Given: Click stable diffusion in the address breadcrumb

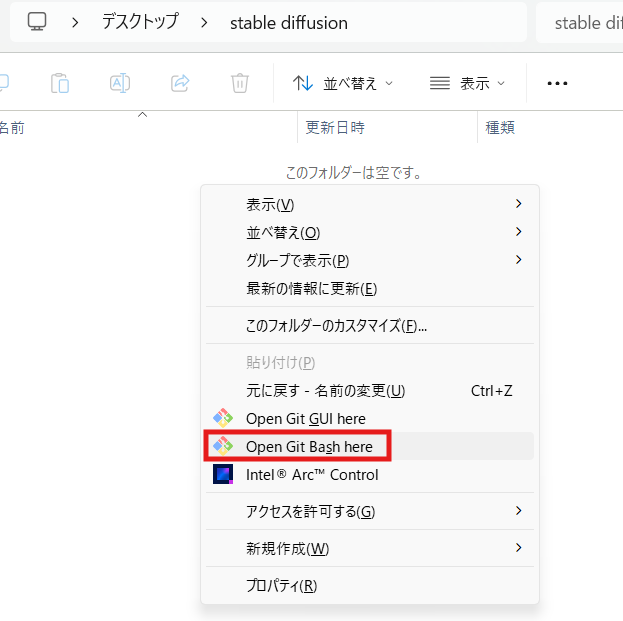Looking at the screenshot, I should coord(289,23).
